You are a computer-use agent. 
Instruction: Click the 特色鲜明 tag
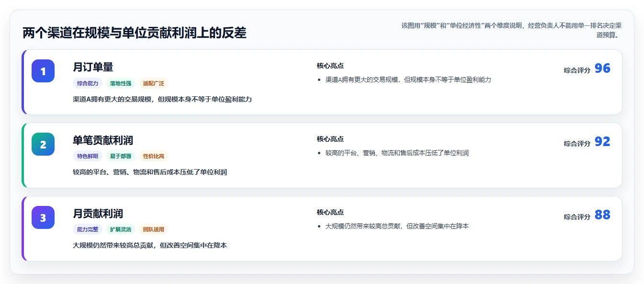[88, 156]
